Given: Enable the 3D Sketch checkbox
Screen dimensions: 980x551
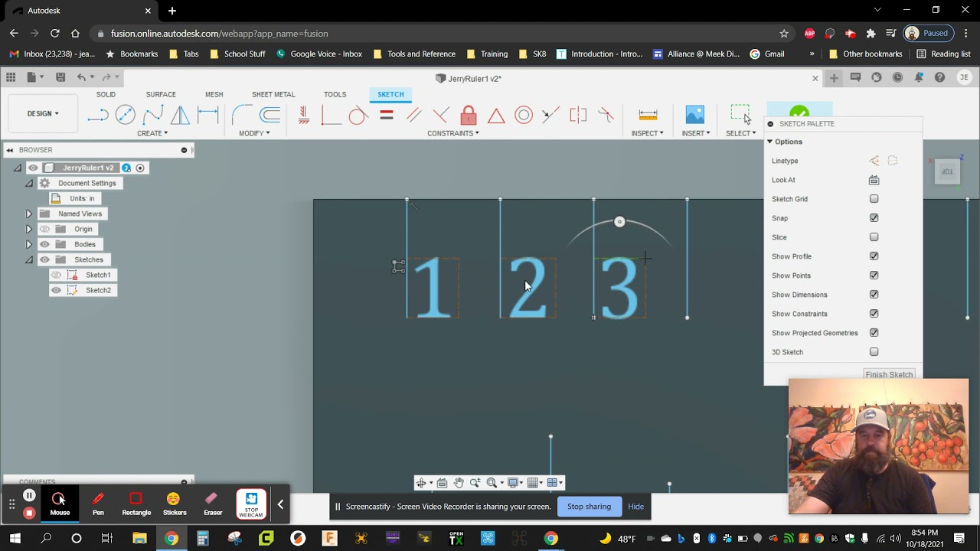Looking at the screenshot, I should [x=874, y=352].
